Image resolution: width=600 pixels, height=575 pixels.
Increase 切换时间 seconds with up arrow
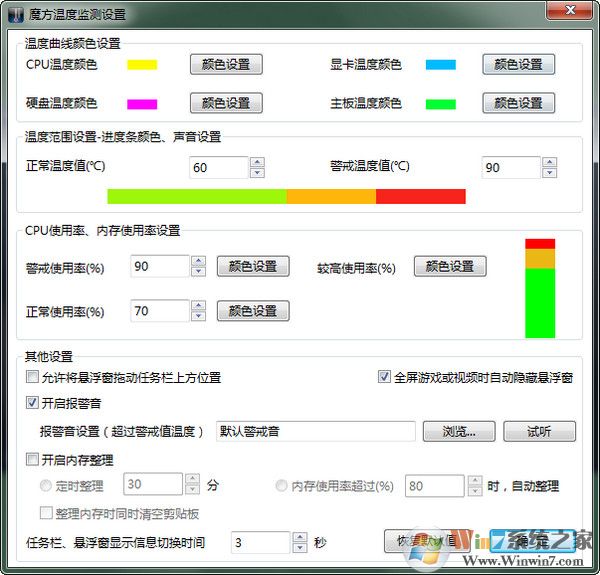(x=300, y=537)
